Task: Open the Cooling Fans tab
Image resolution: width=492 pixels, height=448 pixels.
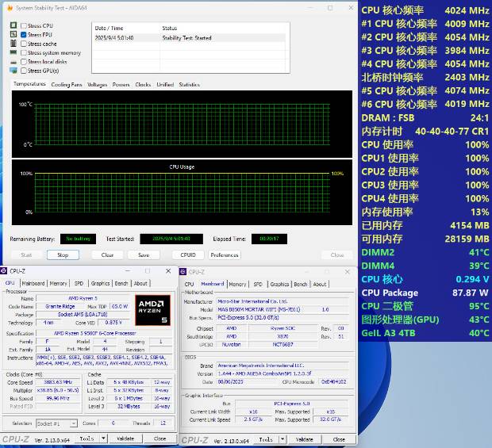Action: point(67,85)
